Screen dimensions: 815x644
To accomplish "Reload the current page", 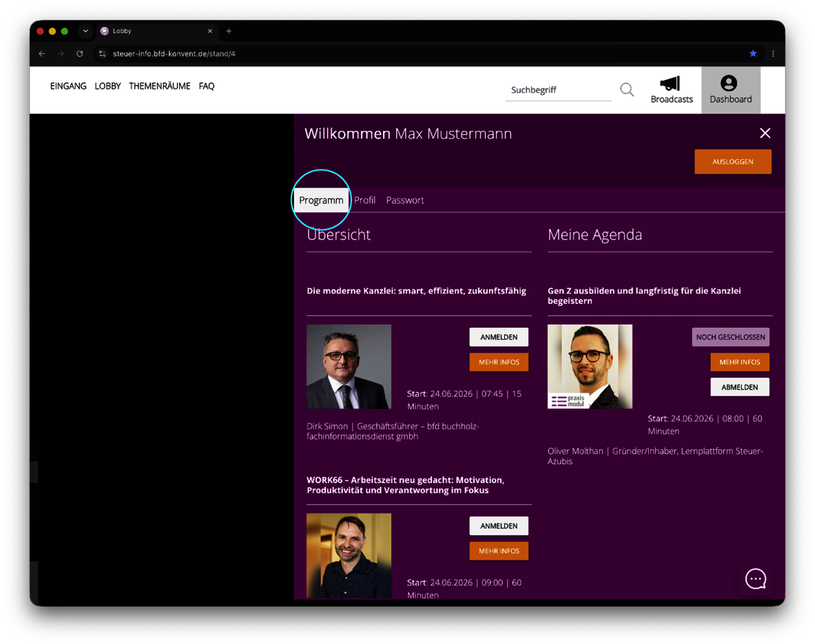I will 80,54.
